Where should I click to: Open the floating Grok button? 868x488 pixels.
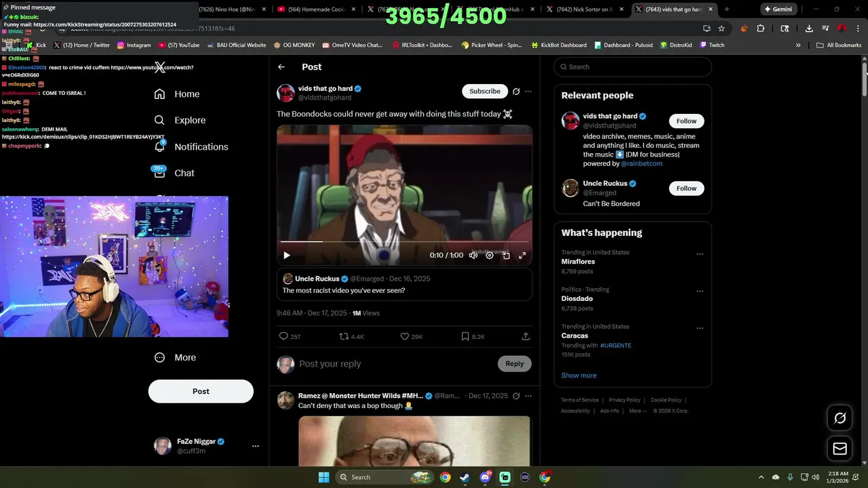click(x=840, y=418)
